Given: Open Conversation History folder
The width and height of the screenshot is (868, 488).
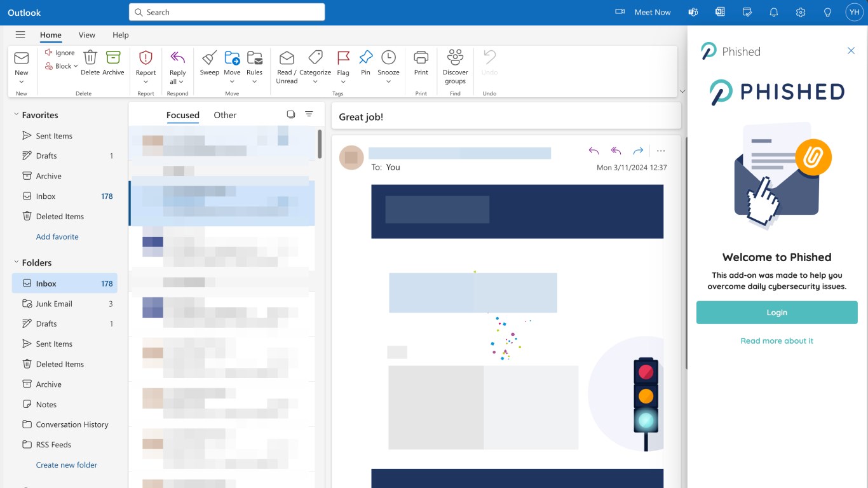Looking at the screenshot, I should 65,424.
